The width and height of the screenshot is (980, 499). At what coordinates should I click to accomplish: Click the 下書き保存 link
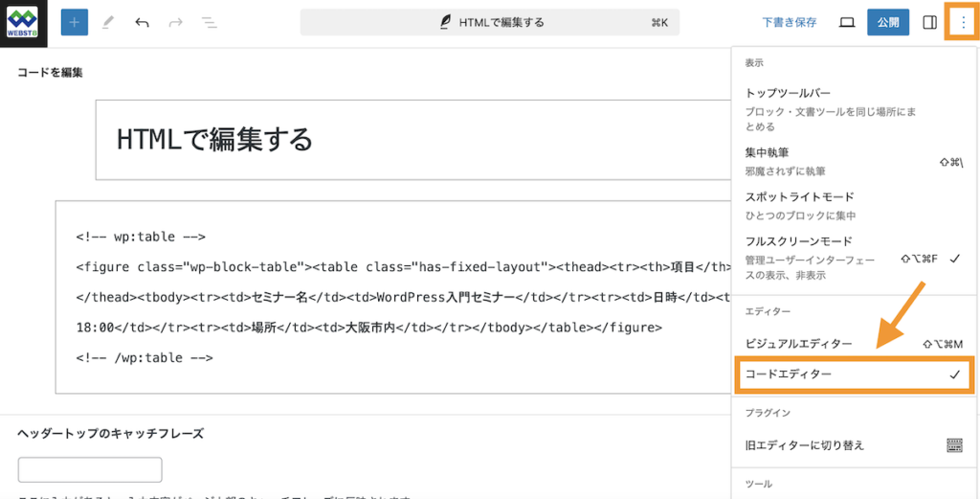790,23
